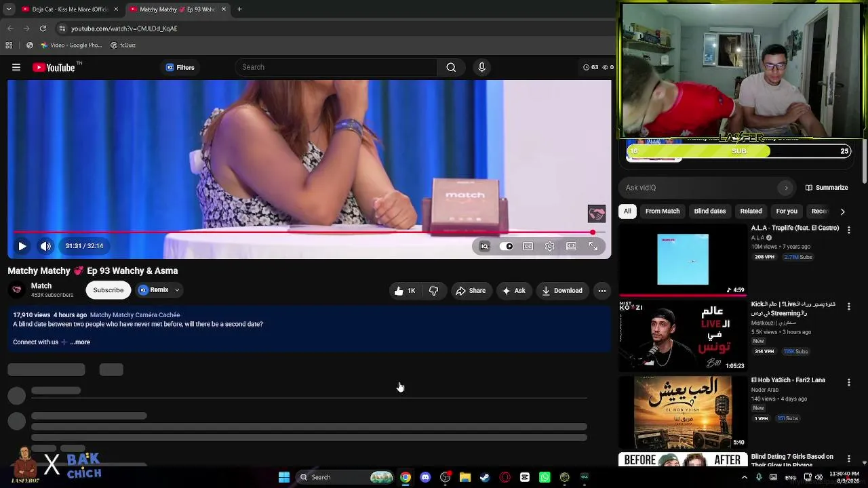Open Discord from the taskbar
This screenshot has height=488, width=868.
[x=425, y=477]
